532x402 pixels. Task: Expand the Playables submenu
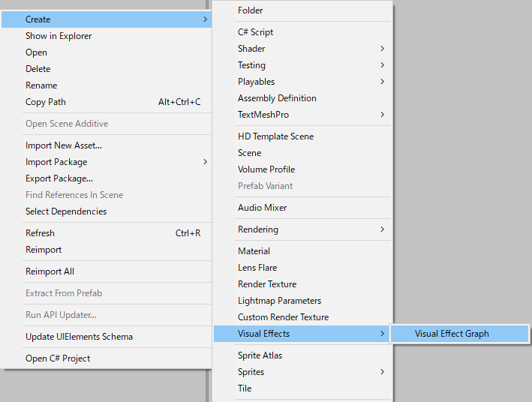pos(302,82)
